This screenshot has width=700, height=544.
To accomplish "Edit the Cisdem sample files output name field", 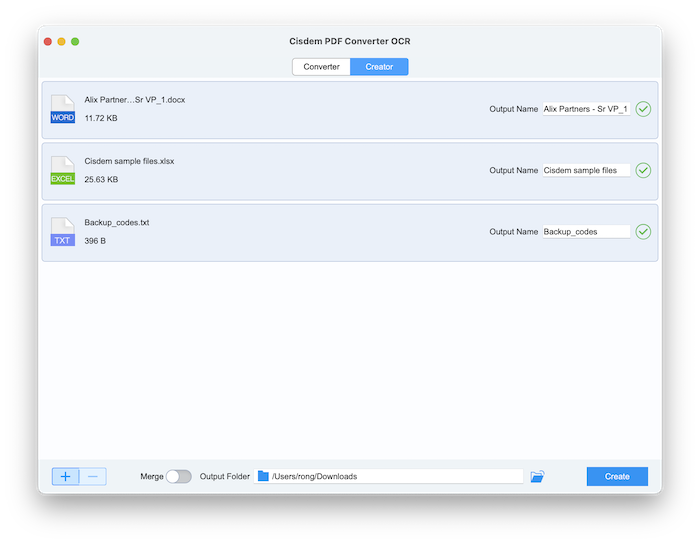I will [x=586, y=170].
